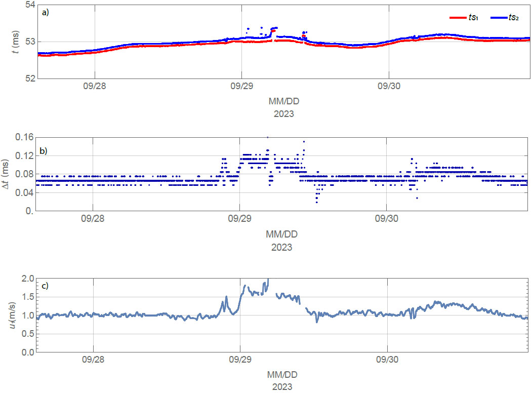Click the panel label a)
Image resolution: width=532 pixels, height=393 pixels.
(46, 13)
